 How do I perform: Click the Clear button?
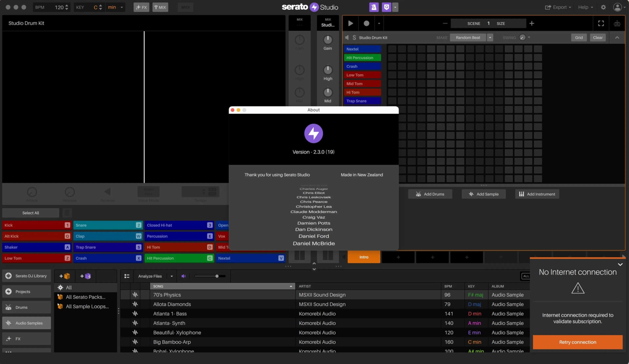click(598, 37)
